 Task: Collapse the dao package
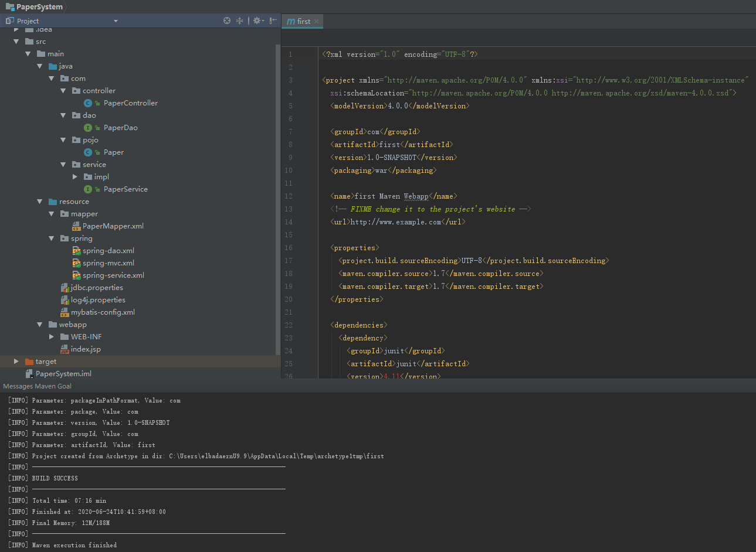coord(63,115)
